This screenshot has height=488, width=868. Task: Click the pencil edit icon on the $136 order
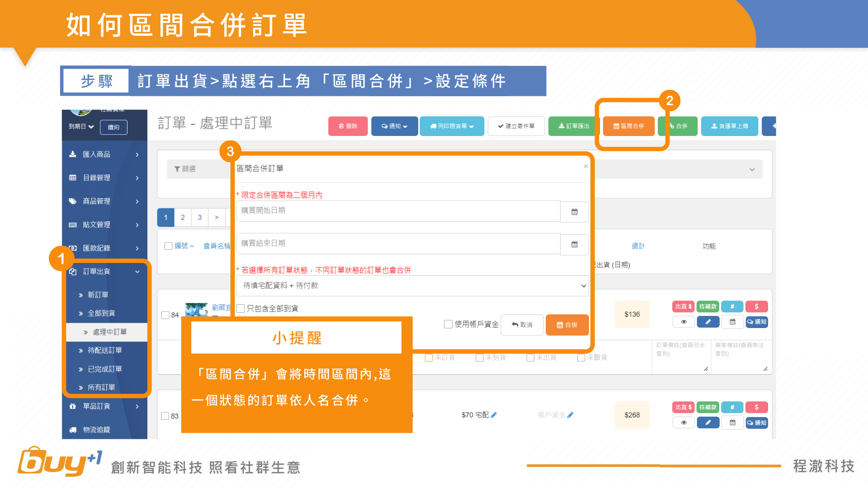point(708,322)
